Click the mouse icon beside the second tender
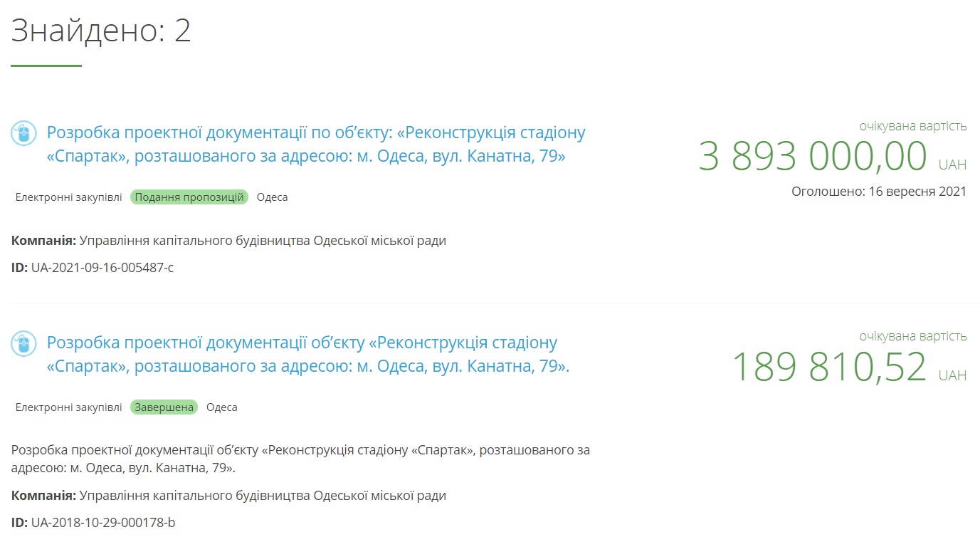 [x=23, y=343]
